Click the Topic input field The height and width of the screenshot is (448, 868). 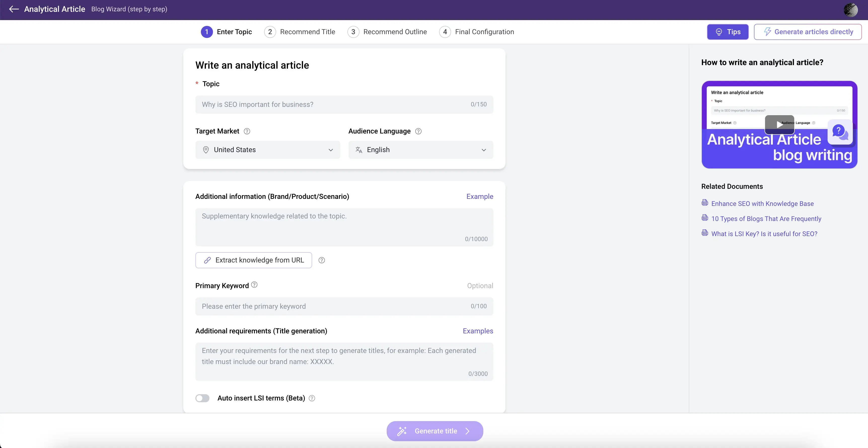(344, 105)
